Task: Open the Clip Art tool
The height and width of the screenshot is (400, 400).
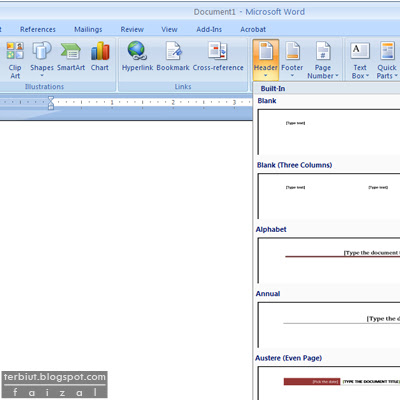Action: [15, 60]
